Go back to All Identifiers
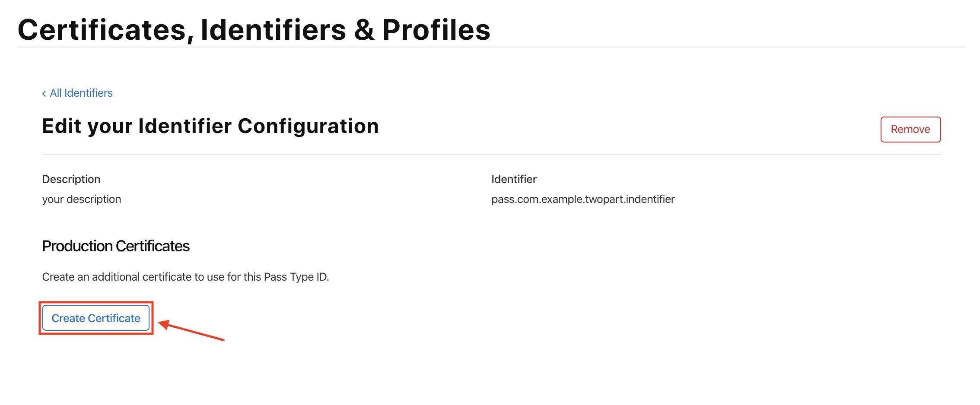The height and width of the screenshot is (405, 980). 81,93
